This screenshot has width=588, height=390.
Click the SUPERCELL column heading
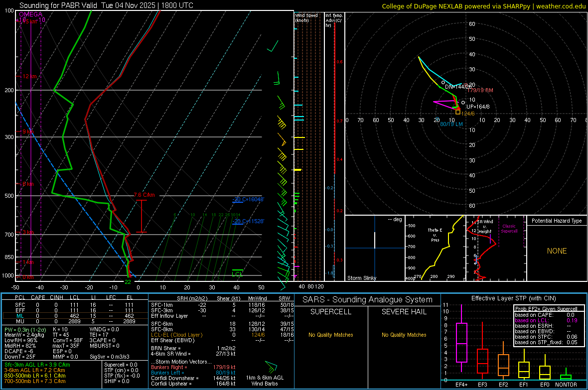[x=331, y=312]
